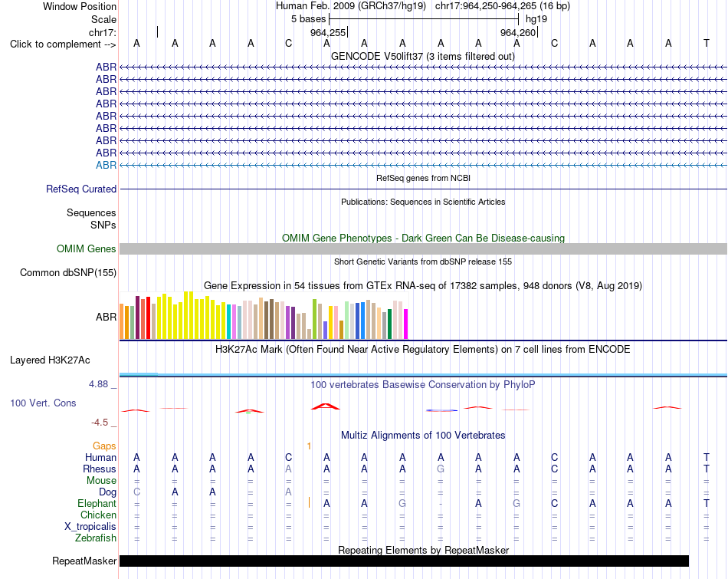Select the Elephant alignment row label
This screenshot has height=579, width=728.
click(97, 504)
